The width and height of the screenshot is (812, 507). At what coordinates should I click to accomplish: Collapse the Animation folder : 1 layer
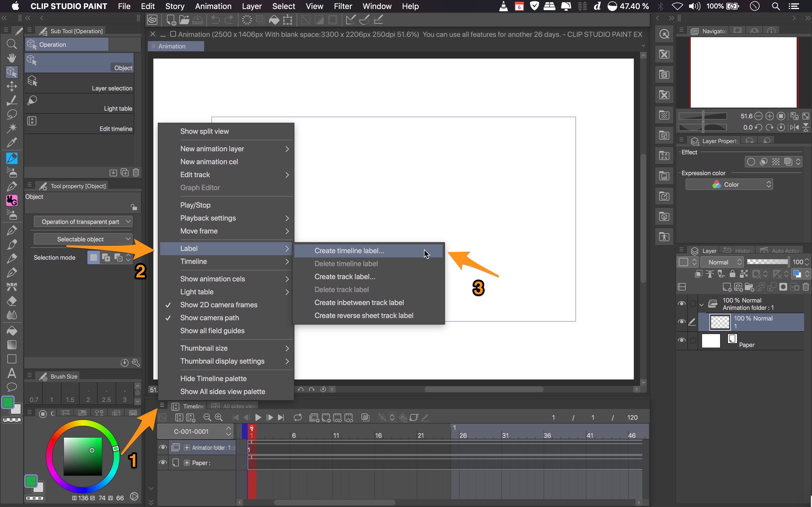click(x=701, y=304)
